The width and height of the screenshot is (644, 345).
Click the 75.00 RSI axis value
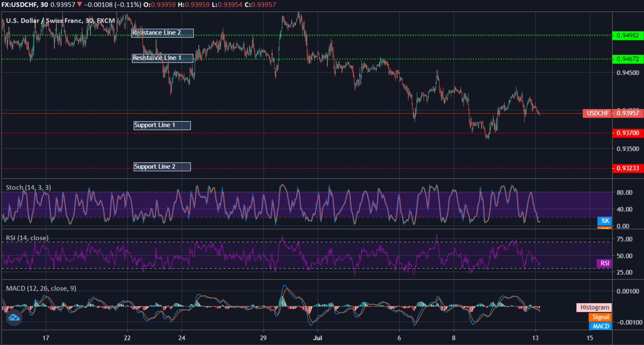624,239
